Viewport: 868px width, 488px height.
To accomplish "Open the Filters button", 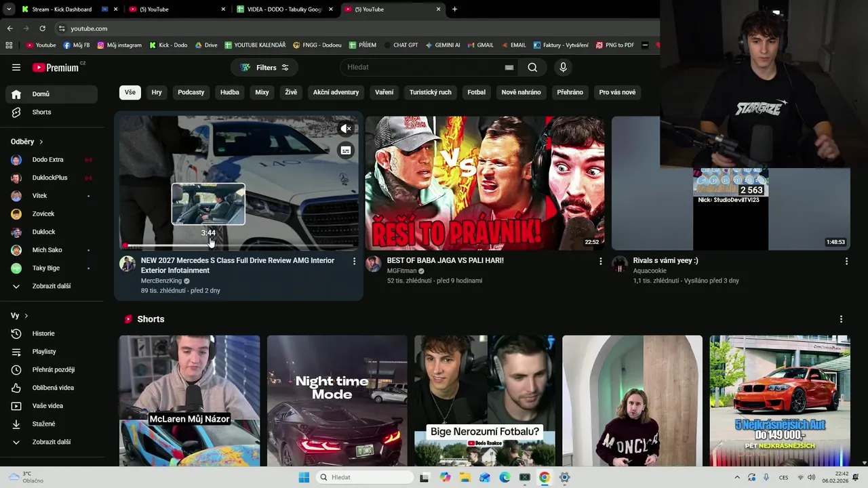I will [x=264, y=67].
